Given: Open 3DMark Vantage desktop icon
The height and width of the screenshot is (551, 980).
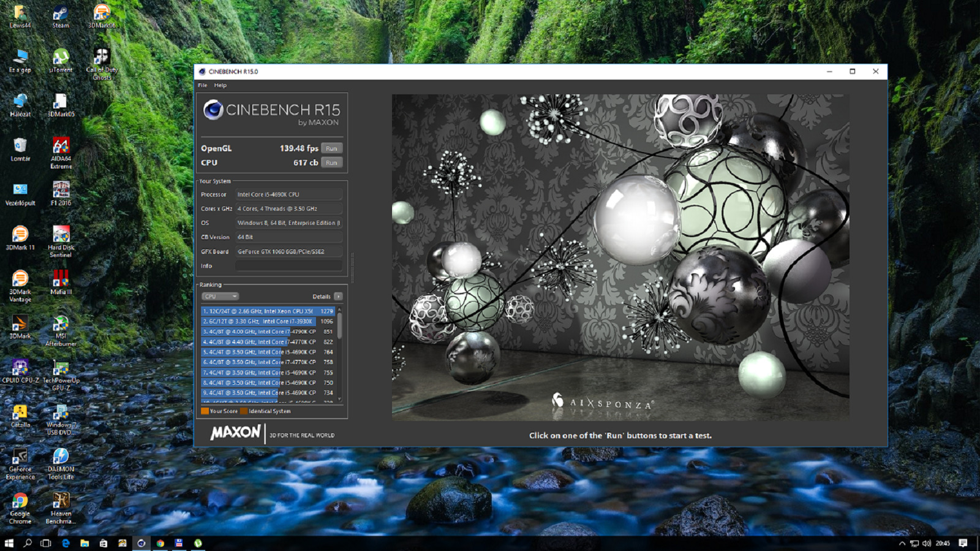Looking at the screenshot, I should tap(20, 286).
